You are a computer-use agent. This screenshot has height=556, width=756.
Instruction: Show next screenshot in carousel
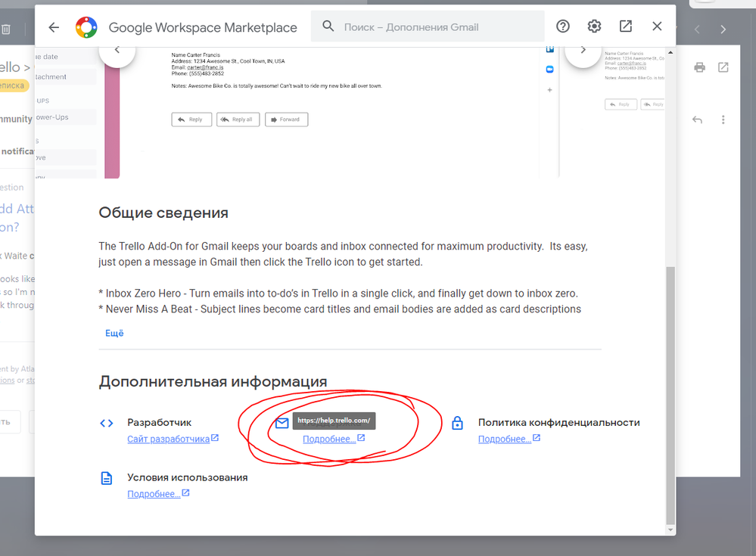tap(583, 50)
